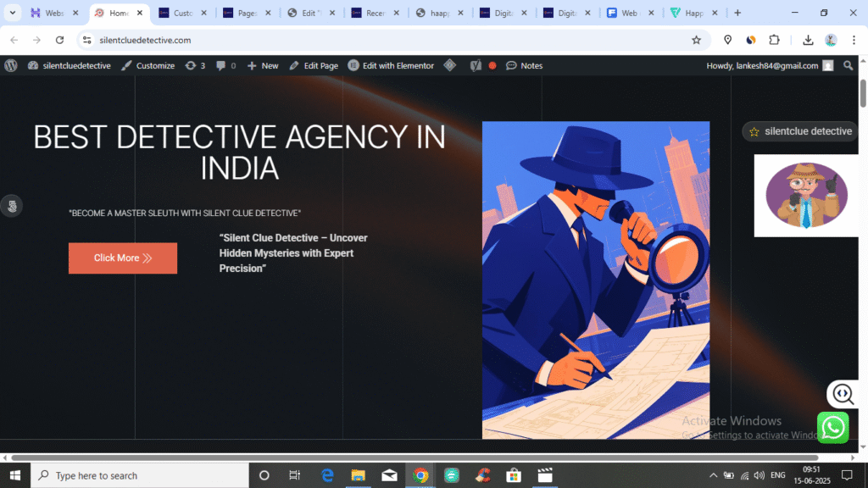The width and height of the screenshot is (868, 488).
Task: Open the clapperboard video app on taskbar
Action: [x=545, y=475]
